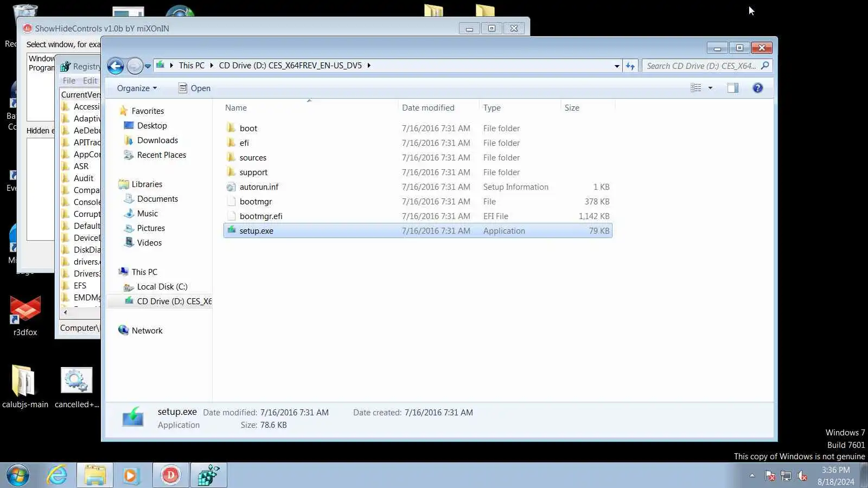Viewport: 868px width, 488px height.
Task: Open File Explorer taskbar button
Action: (x=95, y=476)
